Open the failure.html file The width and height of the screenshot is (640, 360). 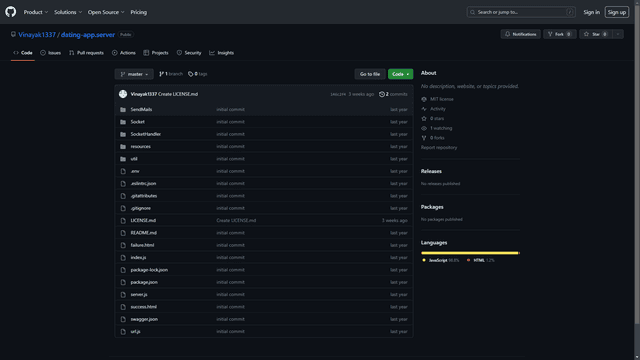tap(142, 245)
